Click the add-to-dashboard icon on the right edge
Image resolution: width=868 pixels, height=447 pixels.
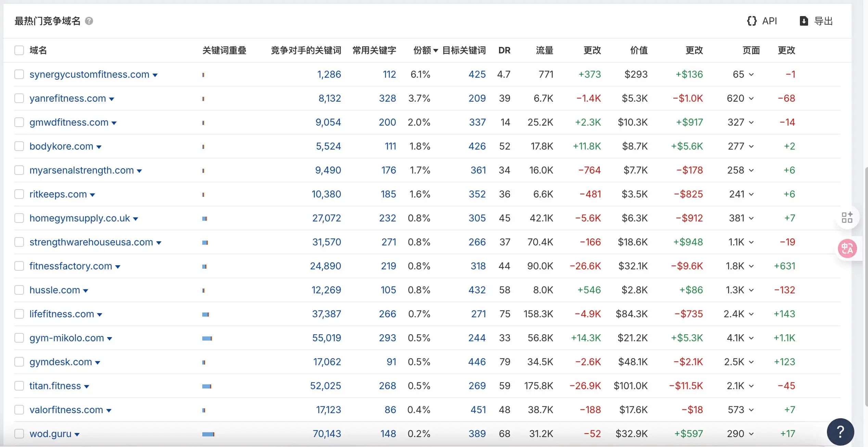[848, 217]
